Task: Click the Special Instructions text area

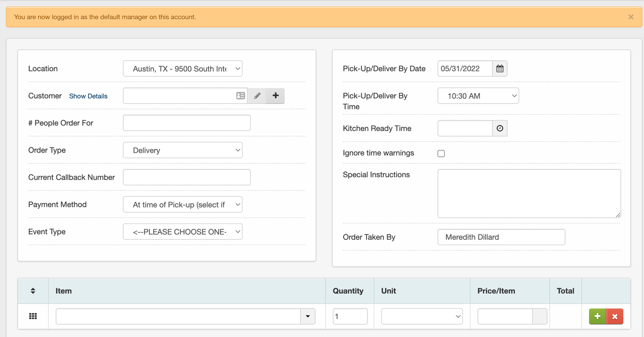Action: [x=529, y=193]
